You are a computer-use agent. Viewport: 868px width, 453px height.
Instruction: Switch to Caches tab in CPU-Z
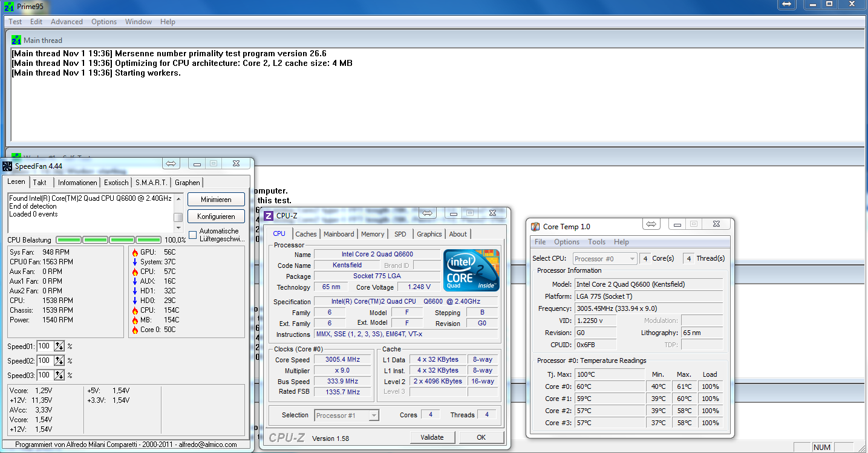click(x=306, y=234)
